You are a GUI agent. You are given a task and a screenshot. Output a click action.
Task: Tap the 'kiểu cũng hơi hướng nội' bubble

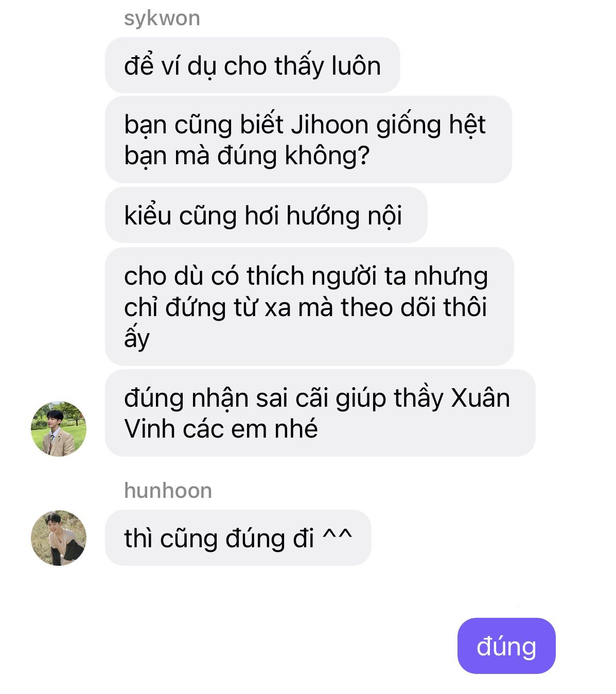click(266, 215)
